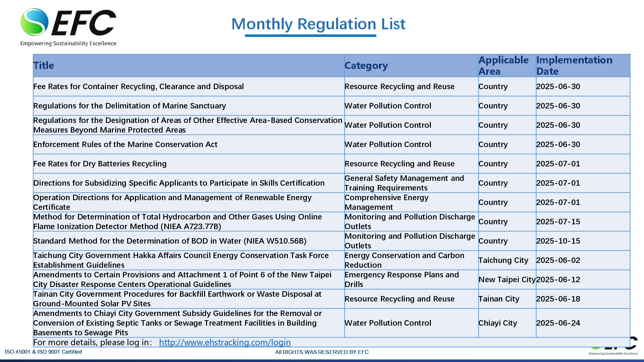Click Monitoring category in the NIEA A723.77B row
Viewport: 644px width, 362px height.
point(410,222)
